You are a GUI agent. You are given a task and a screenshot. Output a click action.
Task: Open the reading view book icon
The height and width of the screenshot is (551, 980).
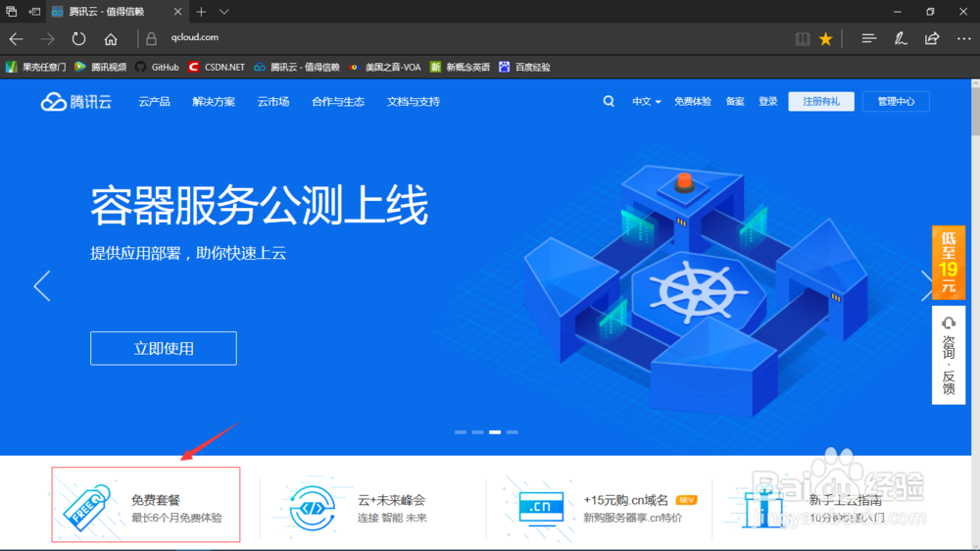(803, 39)
